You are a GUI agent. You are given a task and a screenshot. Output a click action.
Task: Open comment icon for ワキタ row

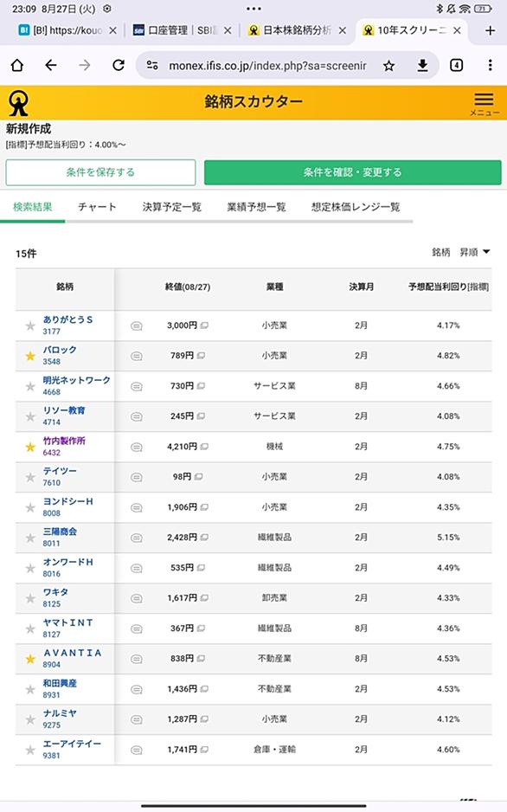(137, 598)
